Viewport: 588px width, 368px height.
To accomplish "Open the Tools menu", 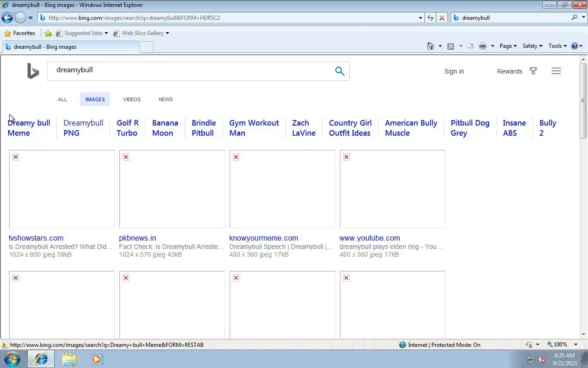I will coord(558,46).
